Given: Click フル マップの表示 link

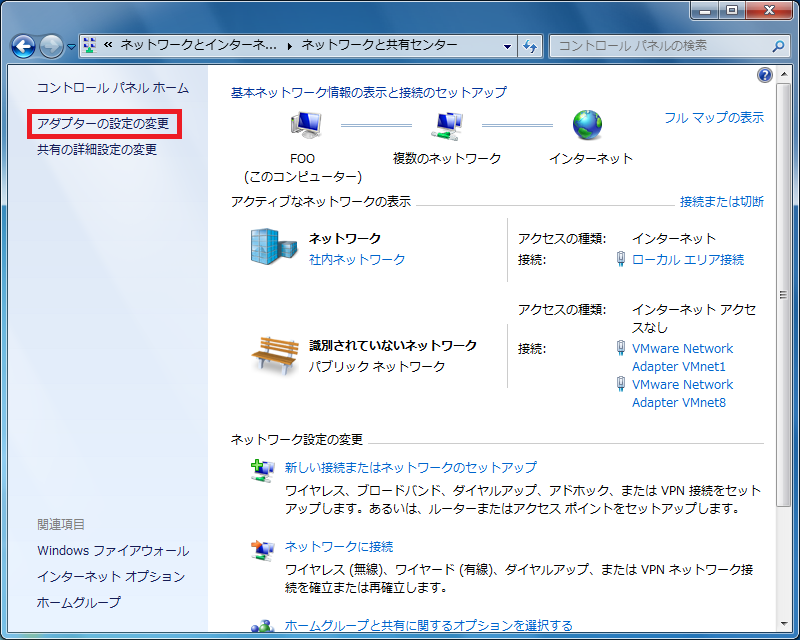Looking at the screenshot, I should coord(713,117).
